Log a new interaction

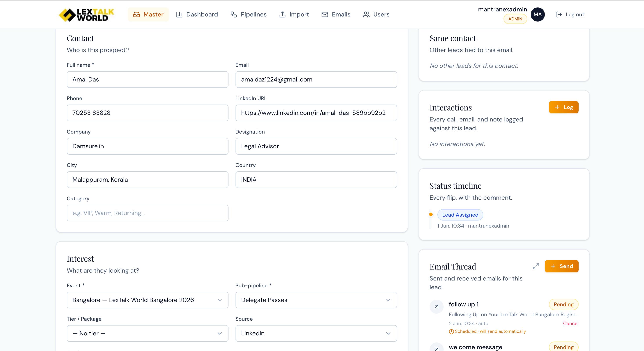[x=563, y=107]
